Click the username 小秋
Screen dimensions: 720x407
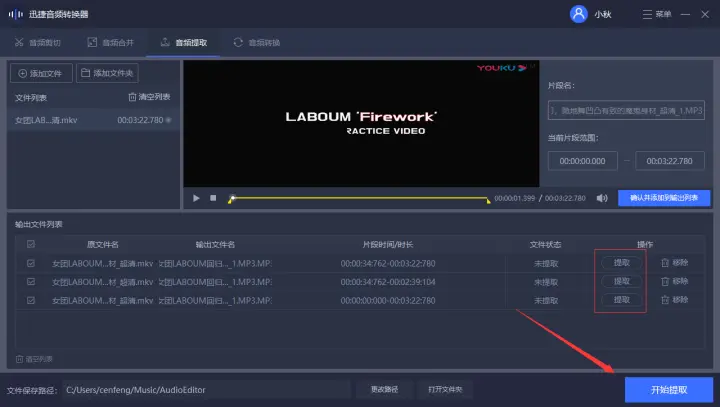coord(602,15)
